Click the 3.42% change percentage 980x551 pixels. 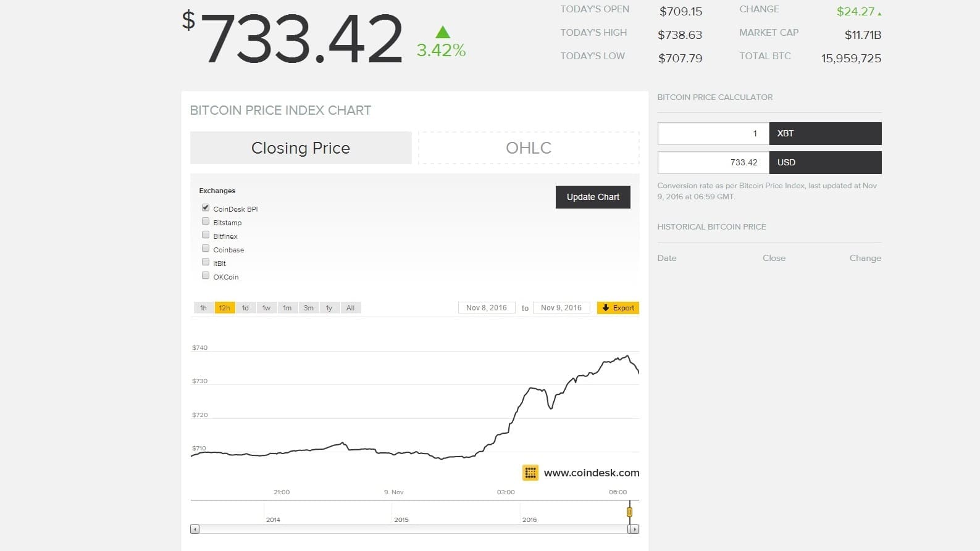point(441,50)
